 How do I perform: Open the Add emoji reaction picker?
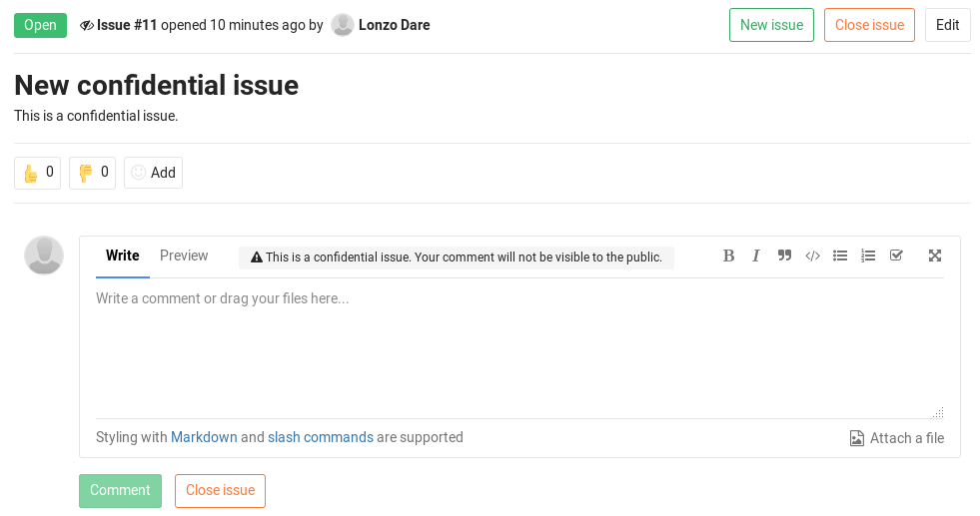pyautogui.click(x=153, y=173)
